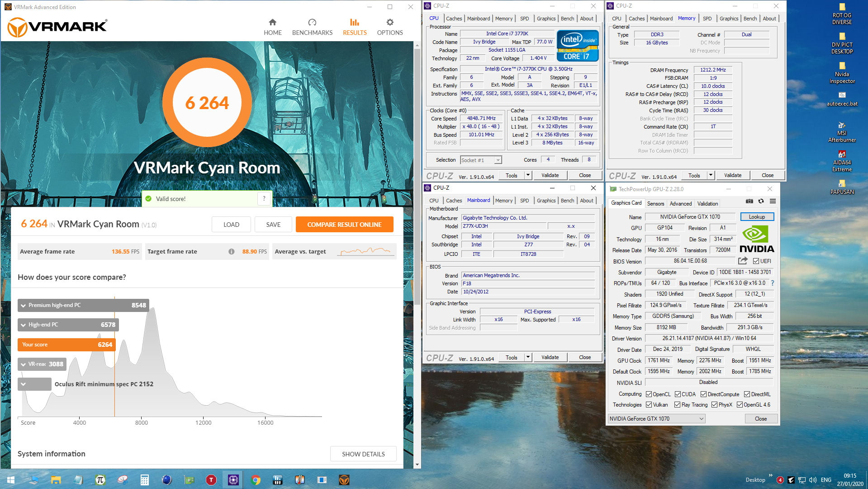Screen dimensions: 868x489
Task: Click the target frame rate info icon
Action: (232, 252)
